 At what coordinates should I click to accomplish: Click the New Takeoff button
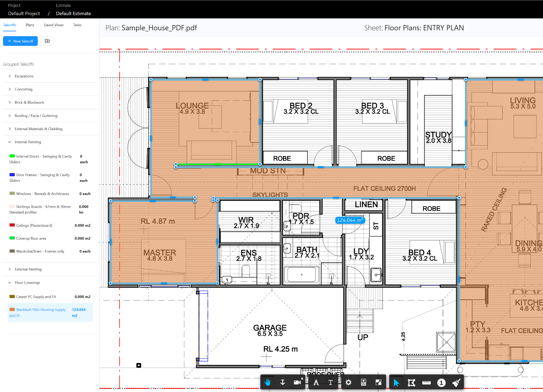(x=20, y=41)
